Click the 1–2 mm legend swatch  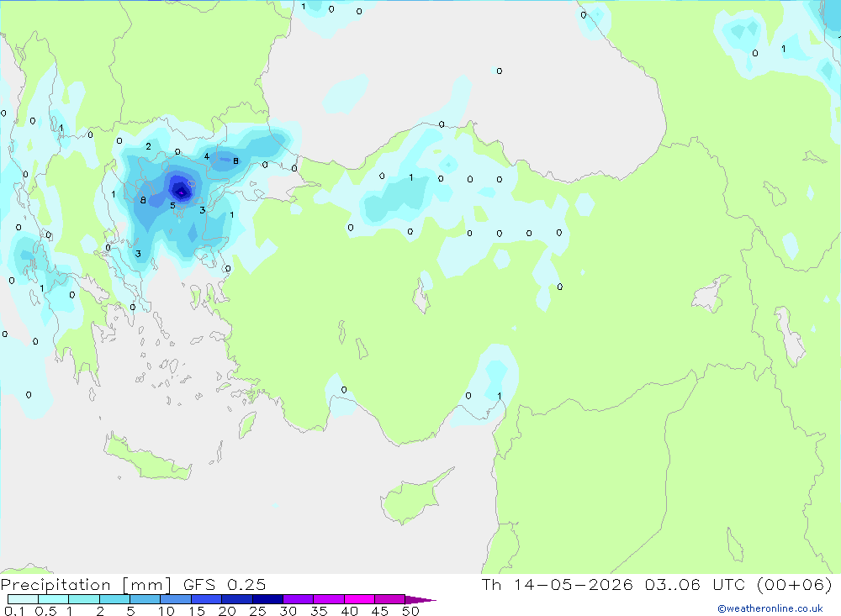click(84, 599)
